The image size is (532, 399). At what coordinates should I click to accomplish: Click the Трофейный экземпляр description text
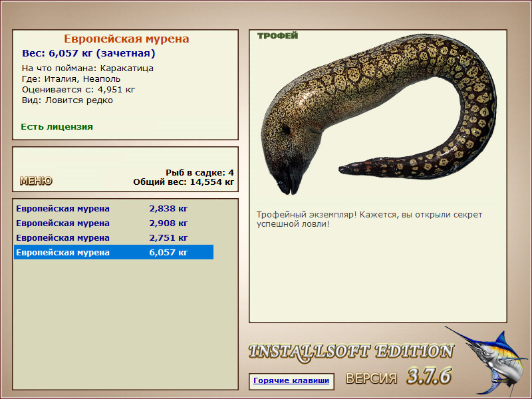[369, 219]
